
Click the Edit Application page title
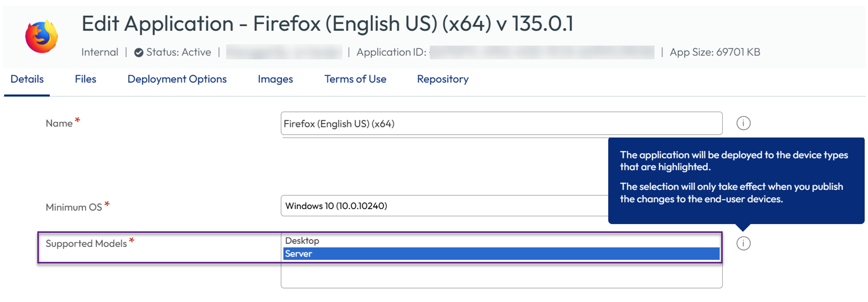[327, 24]
